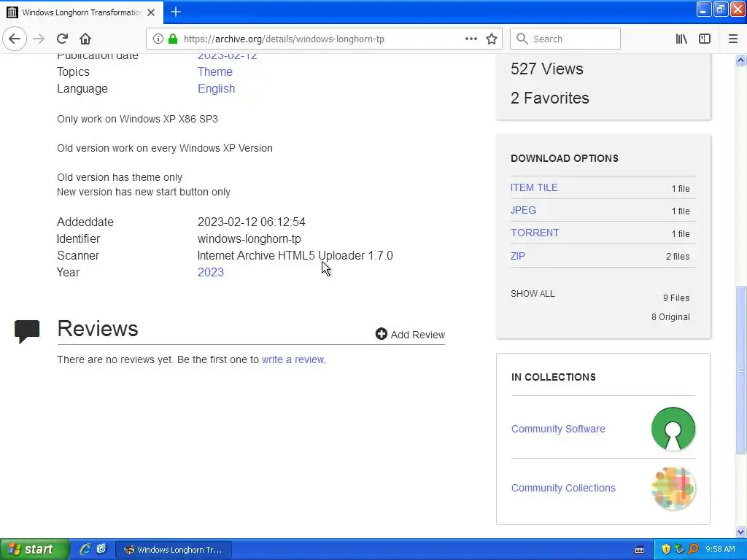Click Add Review plus icon

coord(381,334)
